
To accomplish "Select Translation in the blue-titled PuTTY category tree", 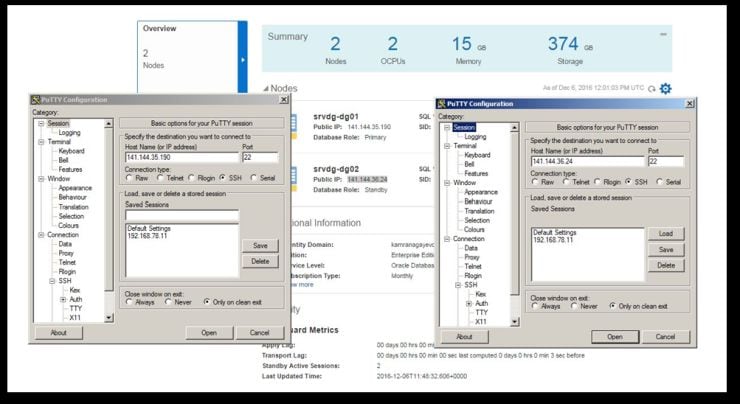I will coord(479,211).
